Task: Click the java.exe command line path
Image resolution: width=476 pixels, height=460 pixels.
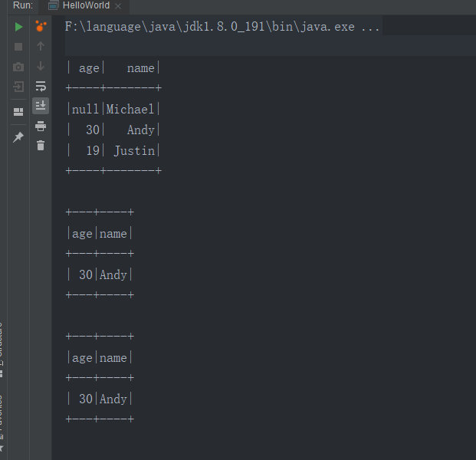Action: click(222, 27)
